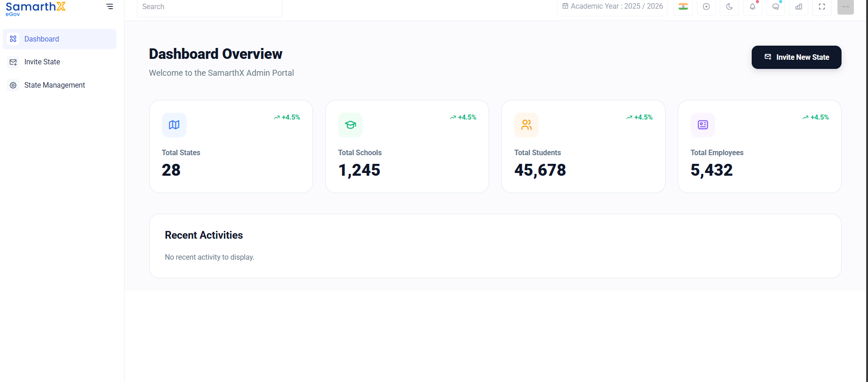
Task: Open State Management in the sidebar
Action: (x=59, y=85)
